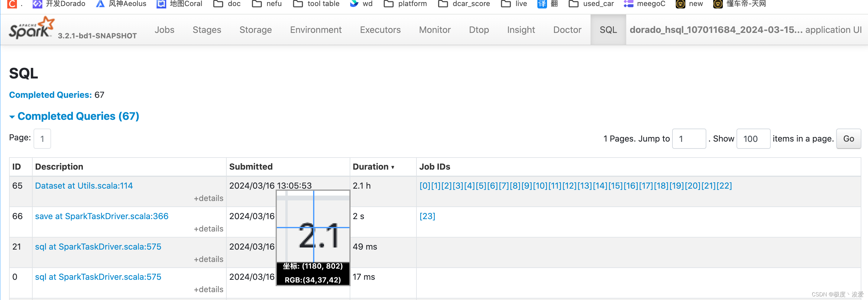Expand +details for query 65
The image size is (868, 300).
click(208, 198)
